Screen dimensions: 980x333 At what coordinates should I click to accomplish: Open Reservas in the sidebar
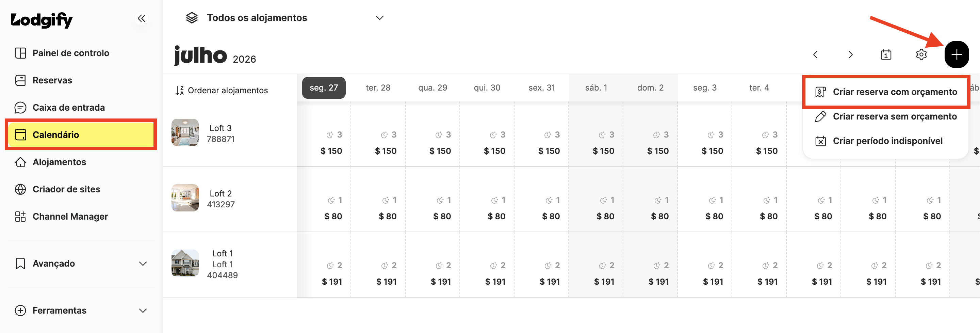tap(81, 80)
